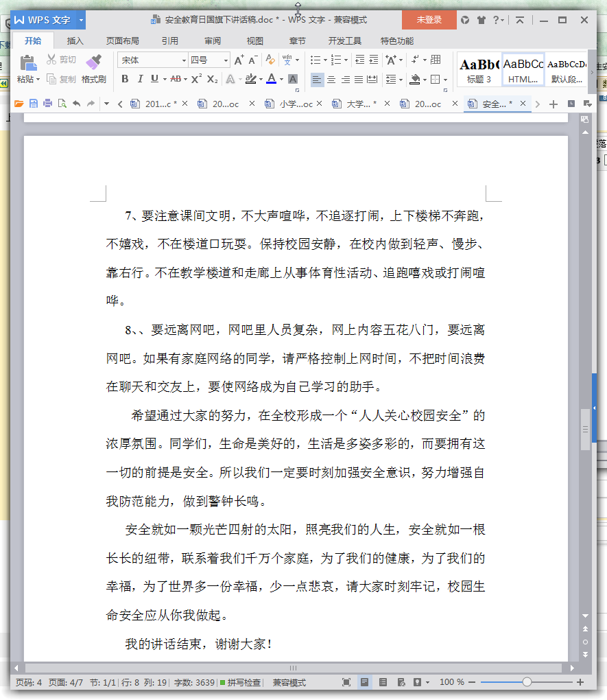
Task: Click the font color red A swatch
Action: click(272, 79)
